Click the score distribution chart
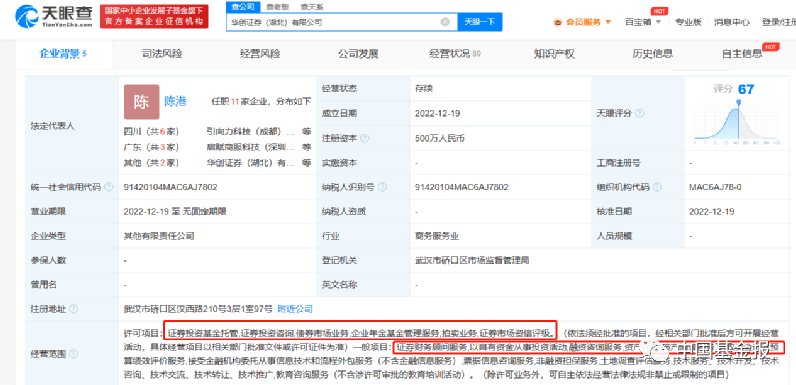Screen dimensions: 796x385 click(x=738, y=121)
